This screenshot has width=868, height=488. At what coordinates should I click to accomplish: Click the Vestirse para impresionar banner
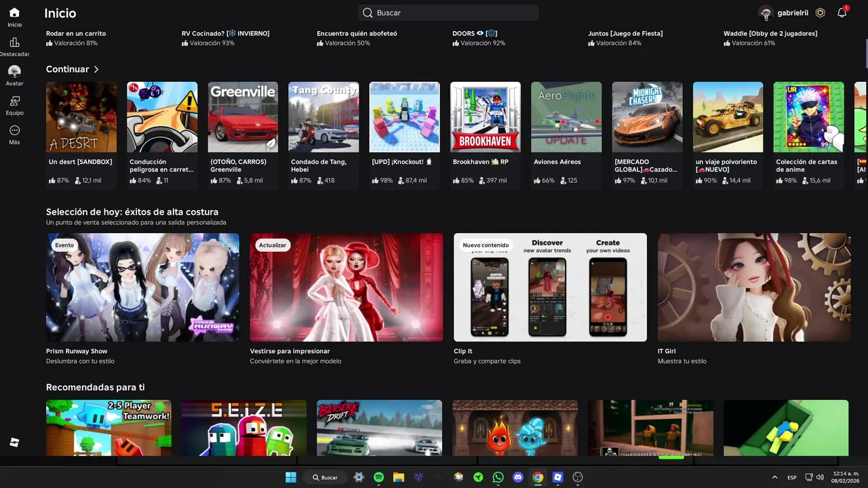tap(347, 287)
